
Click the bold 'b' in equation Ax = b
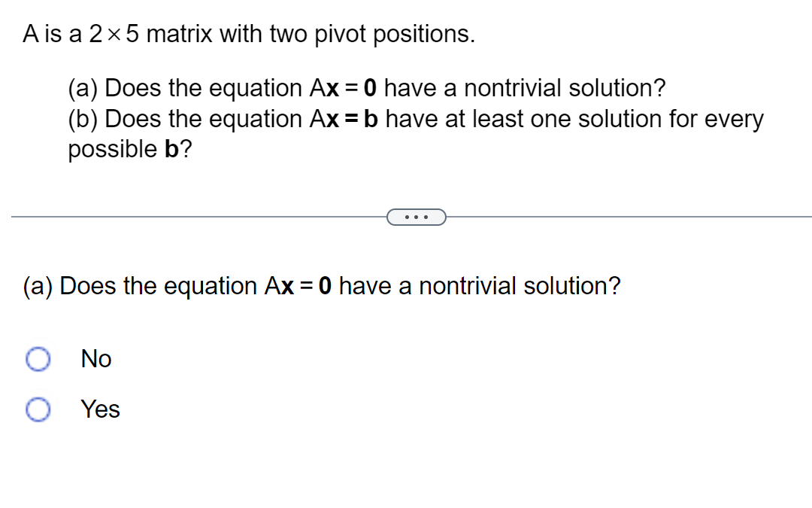click(371, 119)
